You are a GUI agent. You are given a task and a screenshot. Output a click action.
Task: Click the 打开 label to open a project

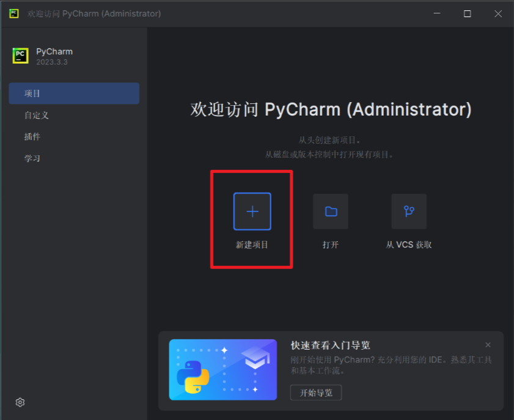[330, 245]
